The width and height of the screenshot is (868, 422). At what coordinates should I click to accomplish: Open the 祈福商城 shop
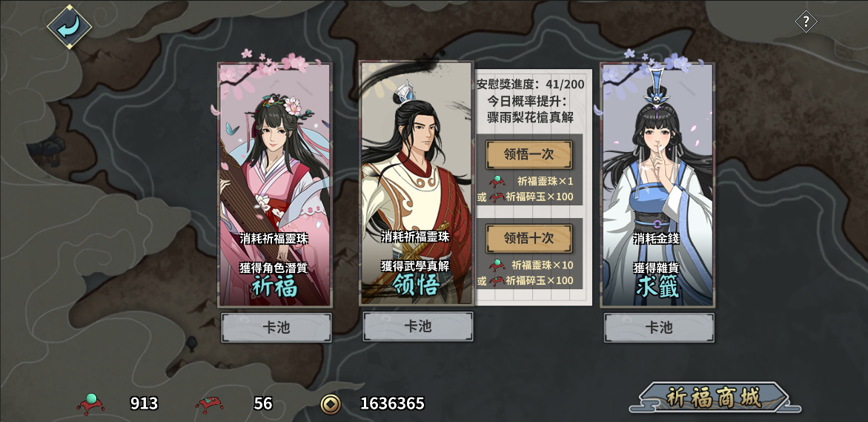click(x=713, y=398)
